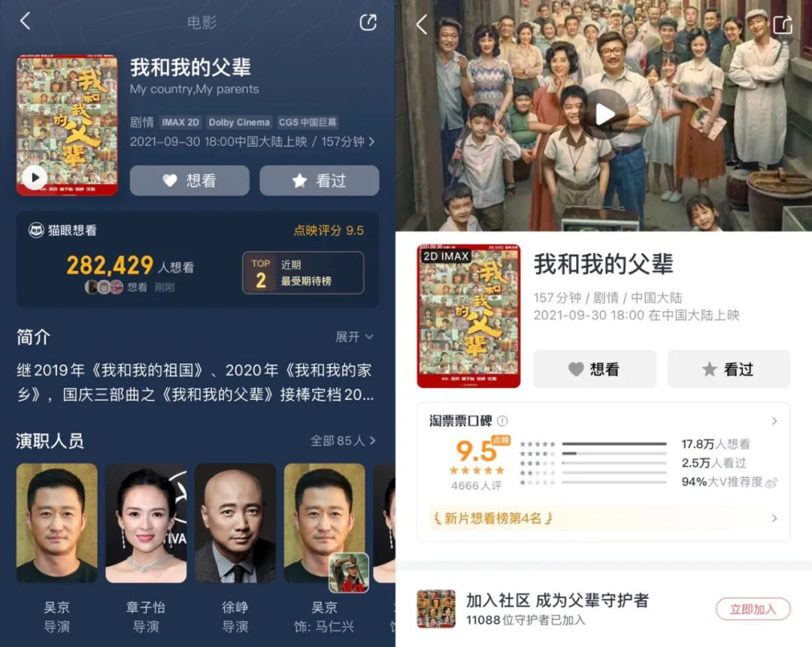
Task: Toggle 看过 star button on Maoyan page
Action: point(319,180)
